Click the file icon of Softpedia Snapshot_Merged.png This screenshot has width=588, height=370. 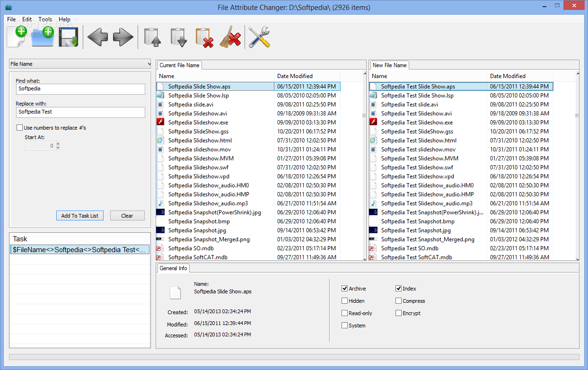(160, 239)
